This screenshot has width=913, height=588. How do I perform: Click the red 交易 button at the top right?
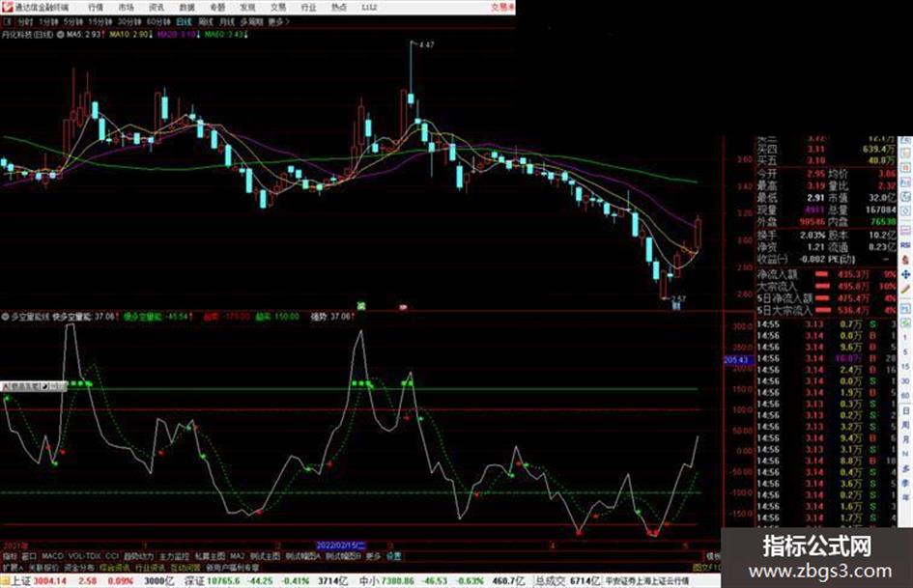coord(502,8)
